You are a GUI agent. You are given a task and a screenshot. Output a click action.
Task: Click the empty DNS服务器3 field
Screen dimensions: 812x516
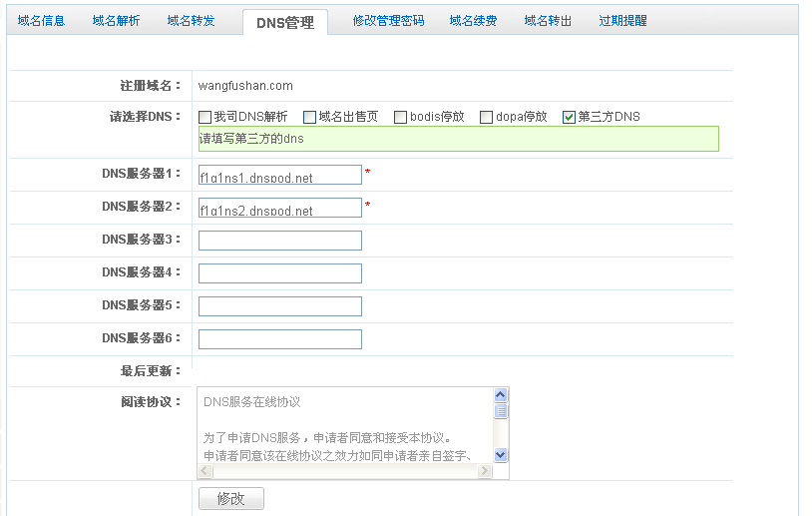(279, 241)
